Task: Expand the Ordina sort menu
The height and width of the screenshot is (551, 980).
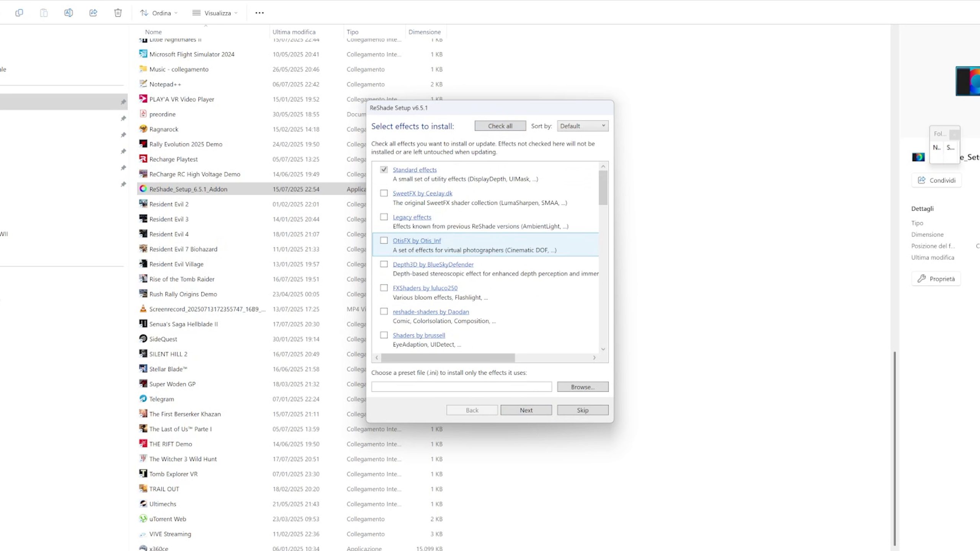Action: (158, 13)
